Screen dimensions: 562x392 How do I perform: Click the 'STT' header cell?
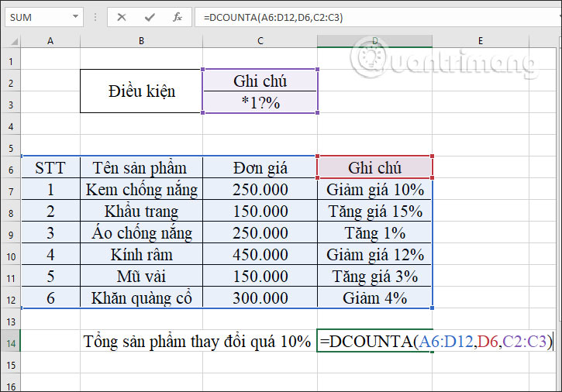(x=50, y=167)
